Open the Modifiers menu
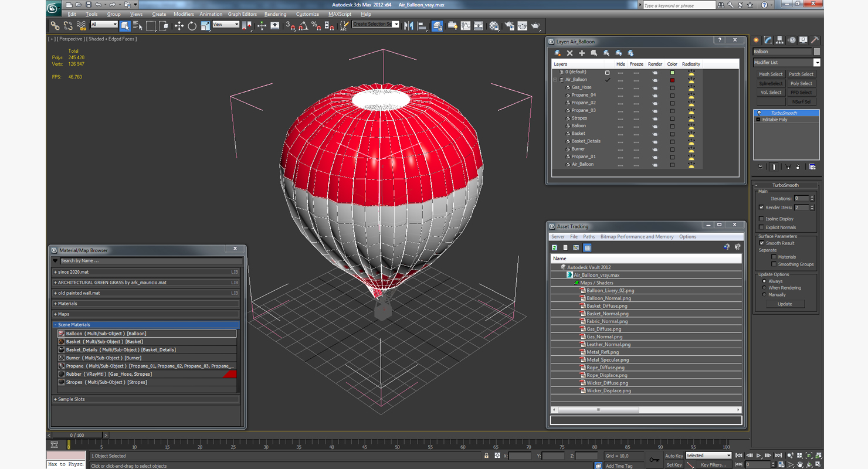868x469 pixels. point(184,14)
